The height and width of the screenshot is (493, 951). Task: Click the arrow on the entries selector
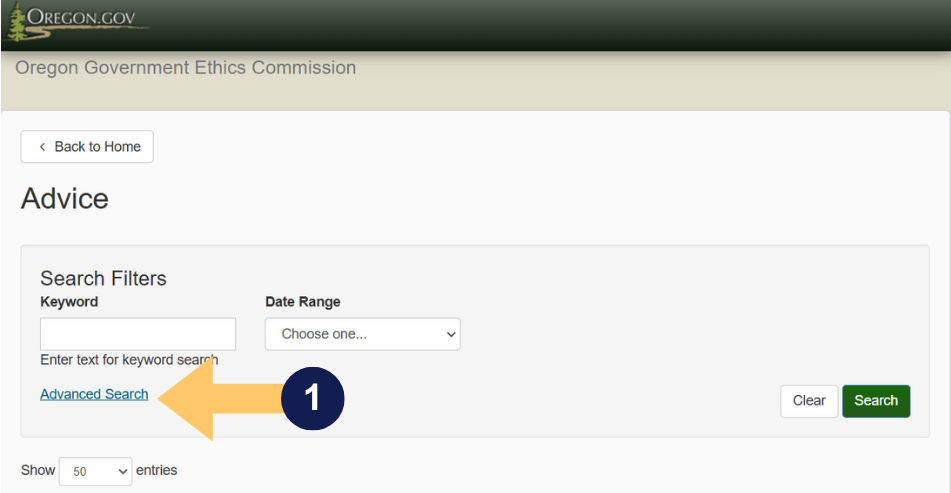123,471
